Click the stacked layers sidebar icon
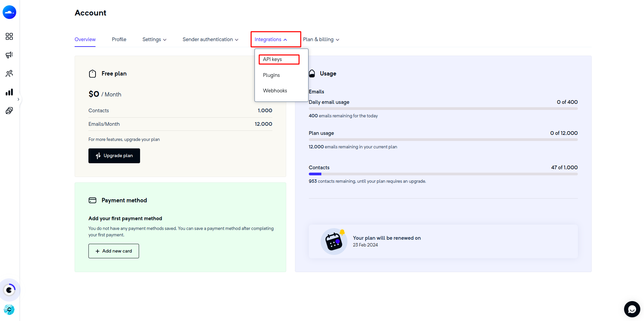 [9, 111]
